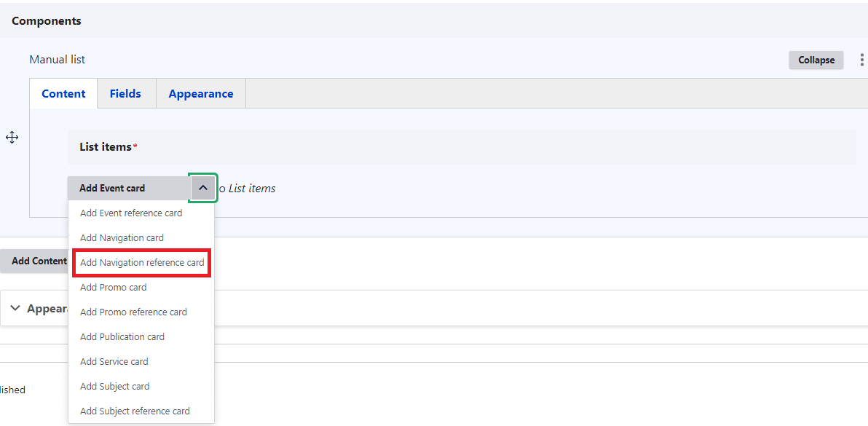The width and height of the screenshot is (868, 426).
Task: Click the Add Content button
Action: click(x=38, y=261)
